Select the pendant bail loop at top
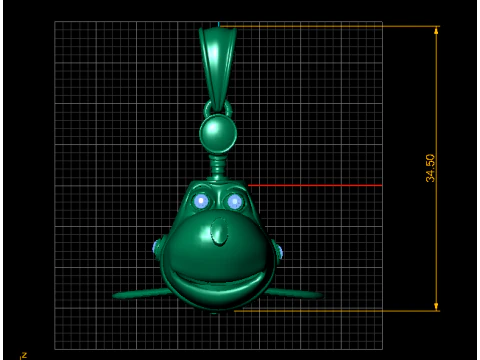Viewport: 480px width, 360px height. click(218, 69)
